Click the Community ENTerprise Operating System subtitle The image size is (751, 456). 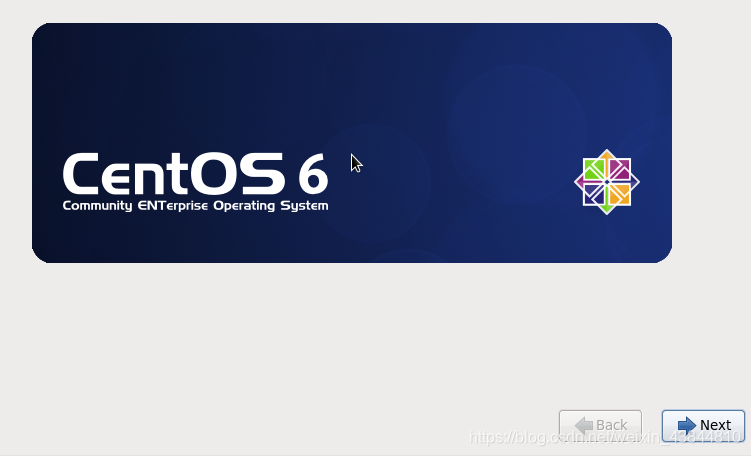[x=195, y=206]
